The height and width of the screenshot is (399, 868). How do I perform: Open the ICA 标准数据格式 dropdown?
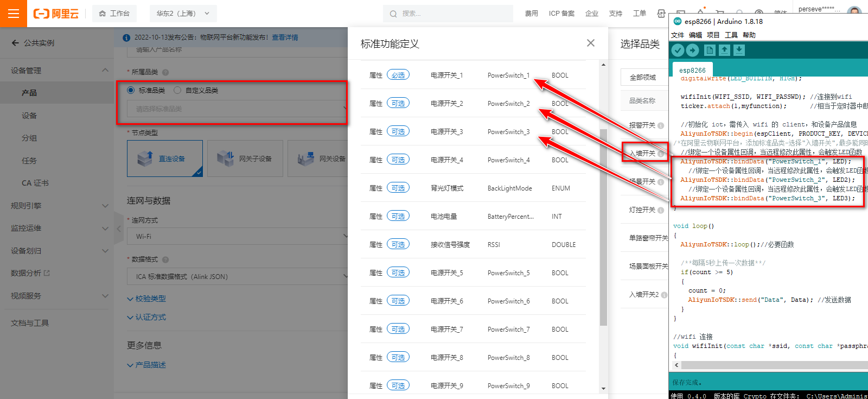point(237,276)
